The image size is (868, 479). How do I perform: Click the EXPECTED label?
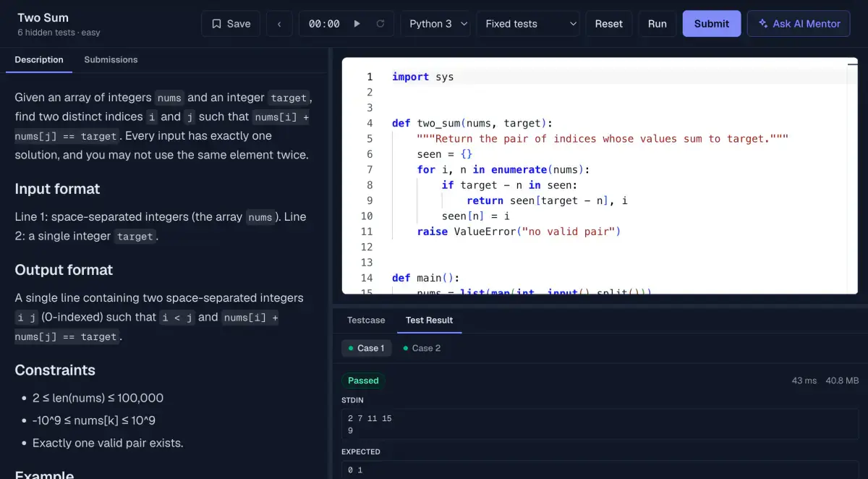pyautogui.click(x=361, y=452)
